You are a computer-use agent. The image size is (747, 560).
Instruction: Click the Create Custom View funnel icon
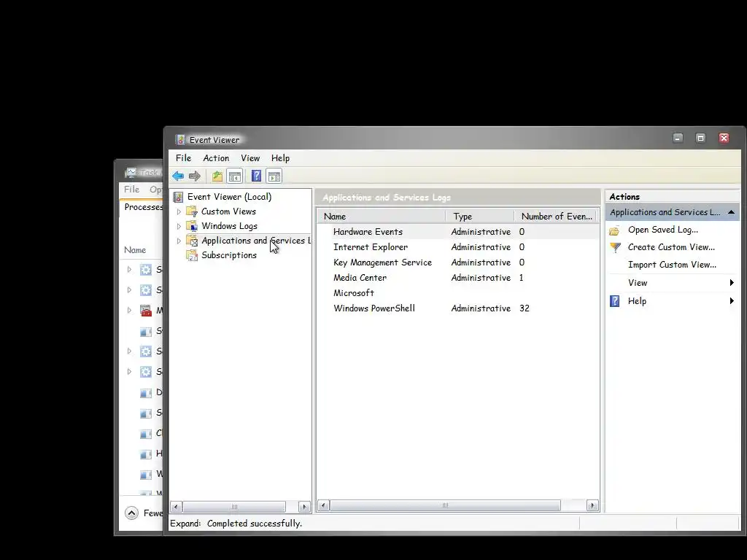(615, 247)
